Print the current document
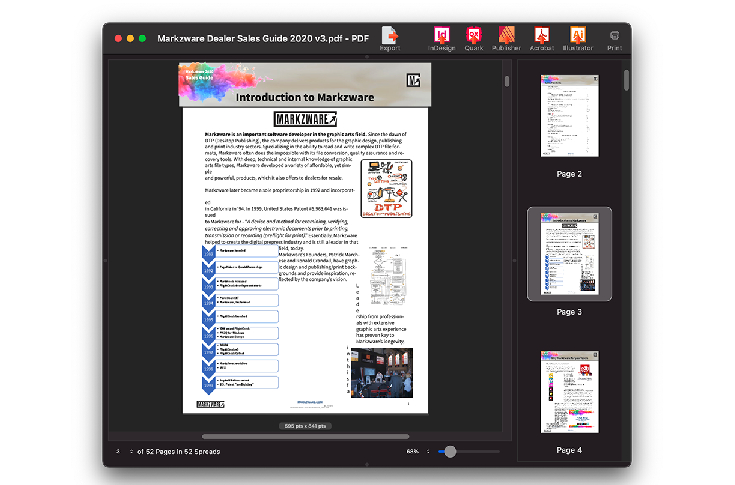 point(615,41)
